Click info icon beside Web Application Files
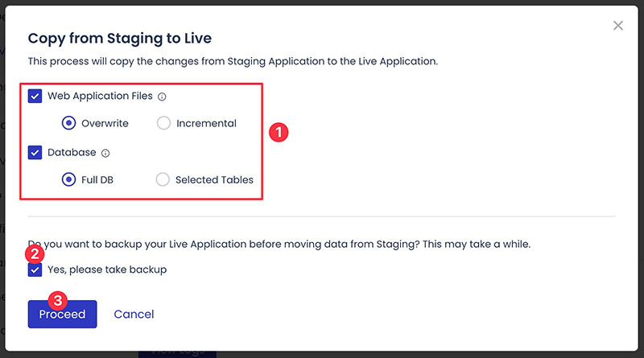 click(x=162, y=97)
